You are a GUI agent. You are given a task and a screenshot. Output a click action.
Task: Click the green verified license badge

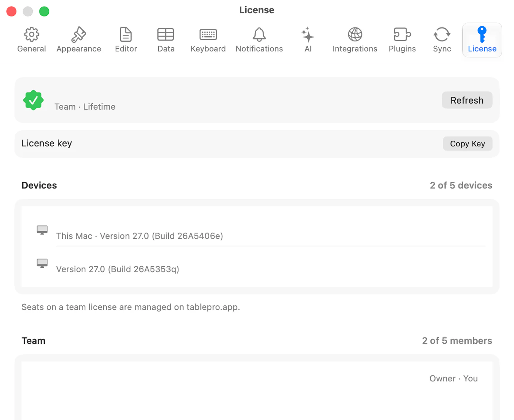click(x=33, y=100)
